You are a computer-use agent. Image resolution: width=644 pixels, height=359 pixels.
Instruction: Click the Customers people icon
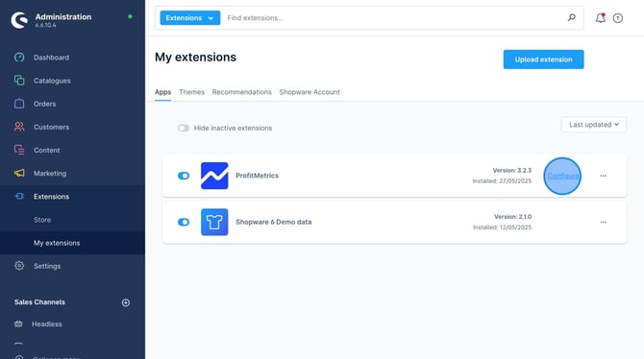point(19,127)
